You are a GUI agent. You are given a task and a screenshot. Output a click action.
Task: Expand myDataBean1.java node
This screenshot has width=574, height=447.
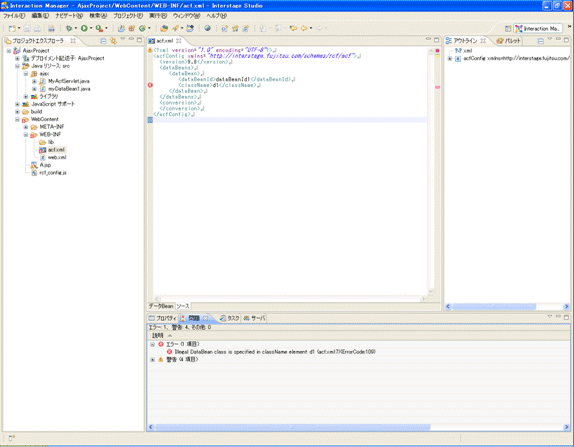(34, 89)
